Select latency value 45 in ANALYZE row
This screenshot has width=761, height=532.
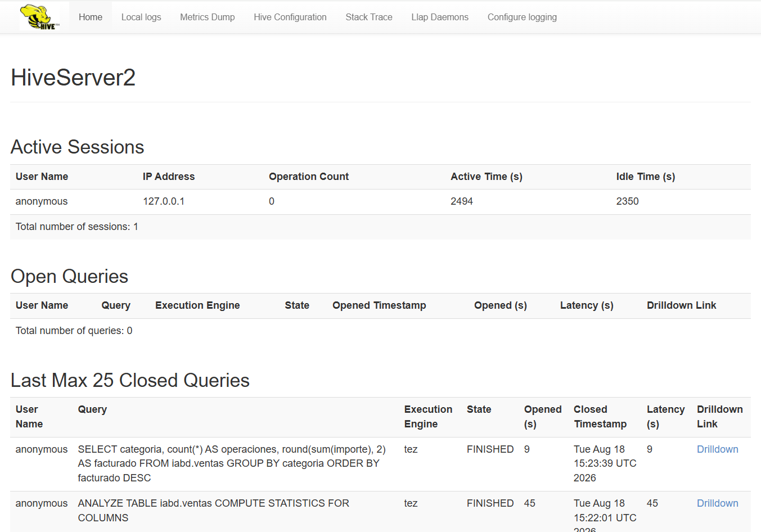click(652, 503)
